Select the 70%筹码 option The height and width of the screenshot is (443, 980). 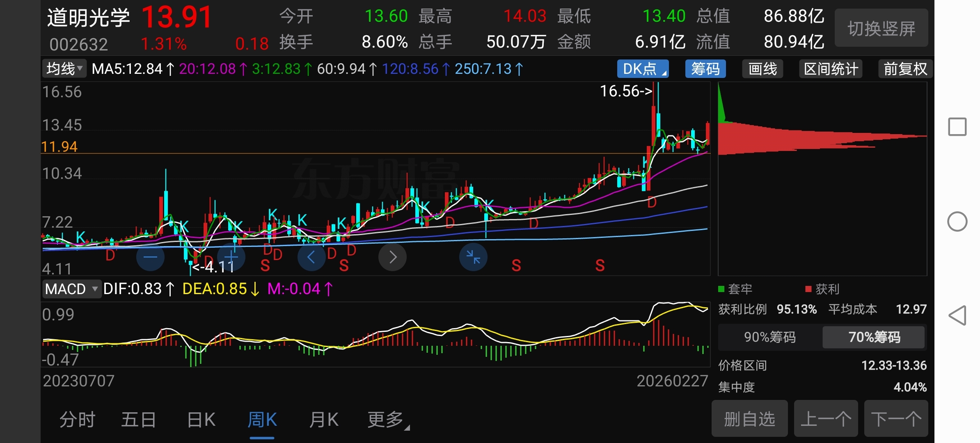(x=874, y=337)
